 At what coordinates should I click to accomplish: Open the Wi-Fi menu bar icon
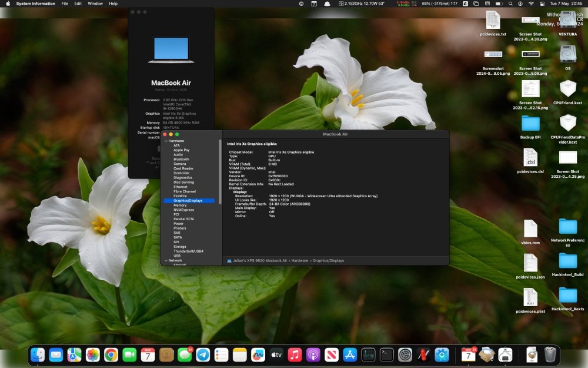pos(531,4)
